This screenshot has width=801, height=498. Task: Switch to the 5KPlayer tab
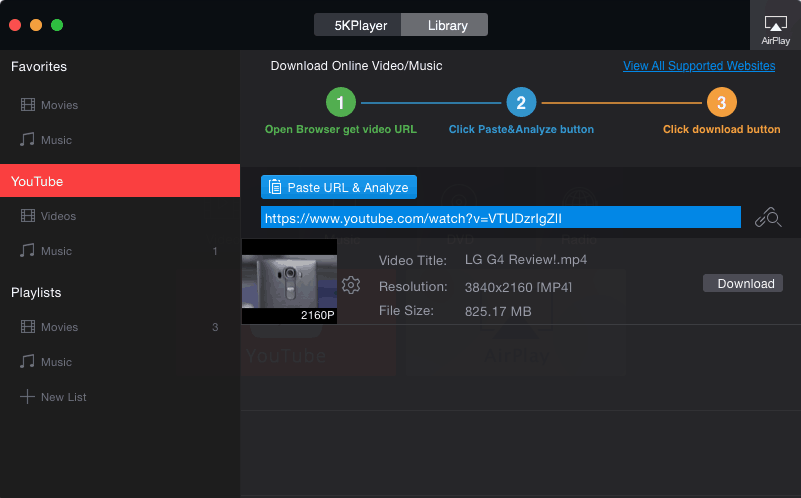click(357, 25)
